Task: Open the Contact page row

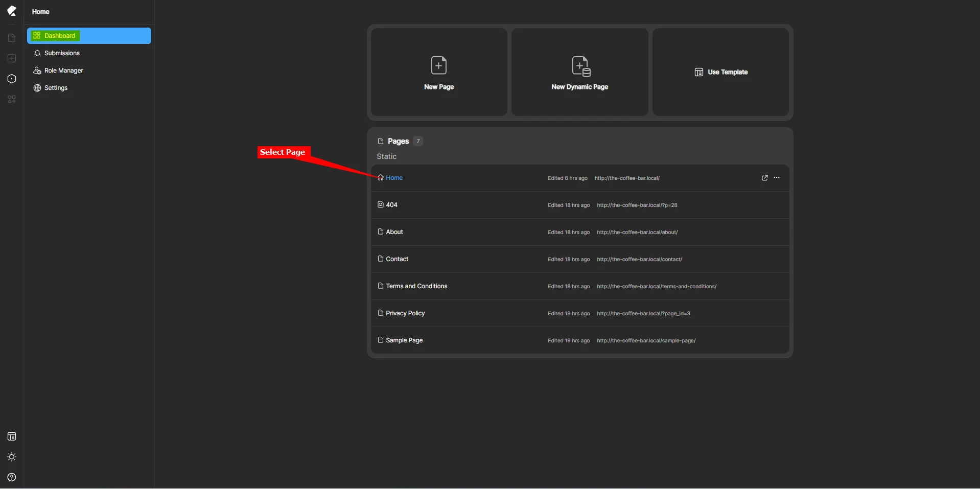Action: tap(580, 259)
